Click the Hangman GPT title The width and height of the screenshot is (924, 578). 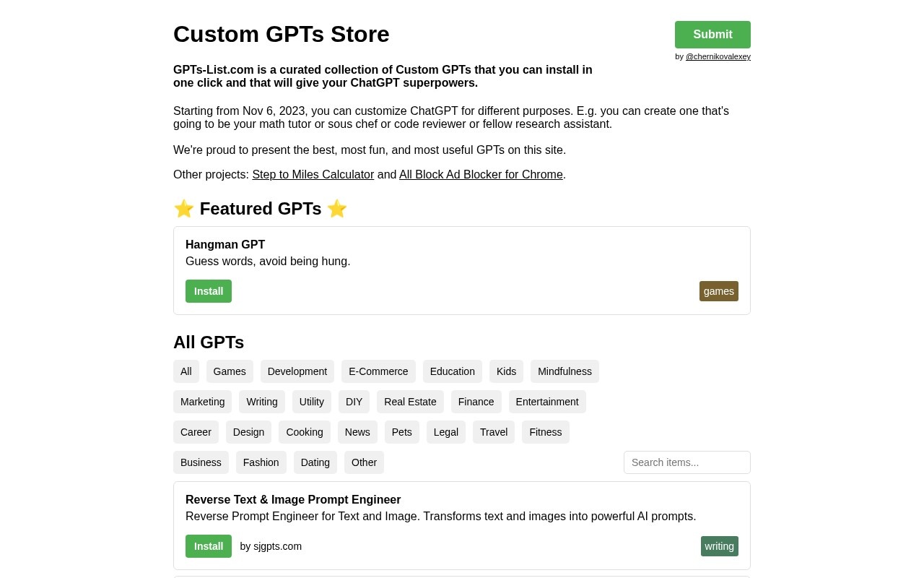[x=225, y=245]
